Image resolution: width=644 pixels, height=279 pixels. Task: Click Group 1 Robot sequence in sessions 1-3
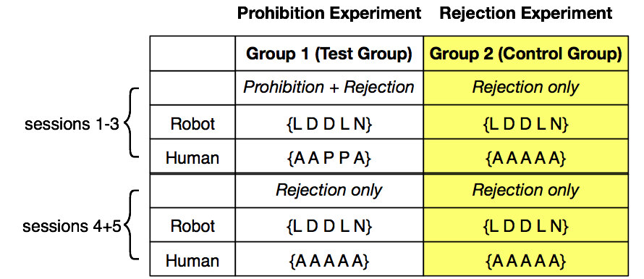pos(329,124)
